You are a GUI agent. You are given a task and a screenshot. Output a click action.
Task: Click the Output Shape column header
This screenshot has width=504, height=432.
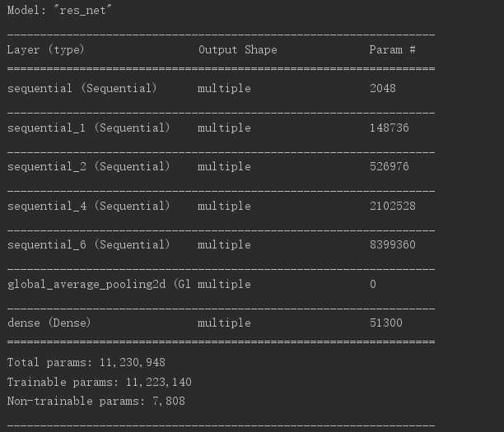point(237,50)
